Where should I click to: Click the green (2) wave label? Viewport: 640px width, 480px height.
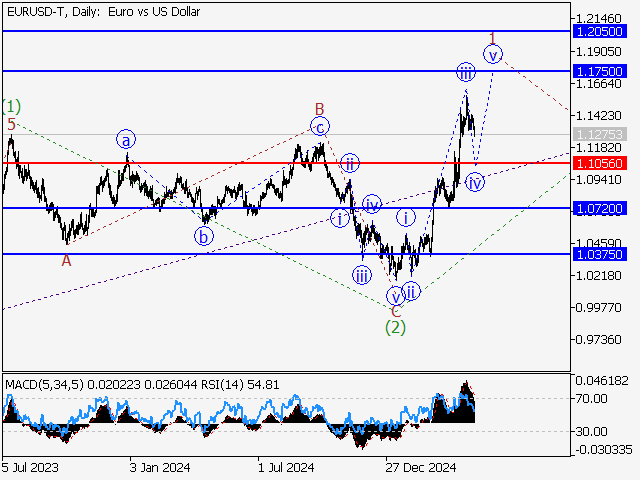(396, 326)
